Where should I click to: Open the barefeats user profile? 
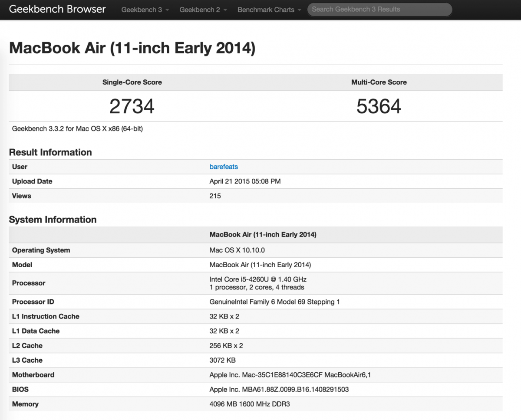tap(224, 167)
